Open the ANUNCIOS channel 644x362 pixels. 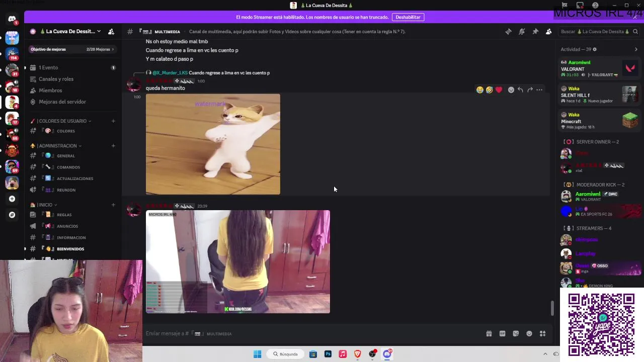73,226
